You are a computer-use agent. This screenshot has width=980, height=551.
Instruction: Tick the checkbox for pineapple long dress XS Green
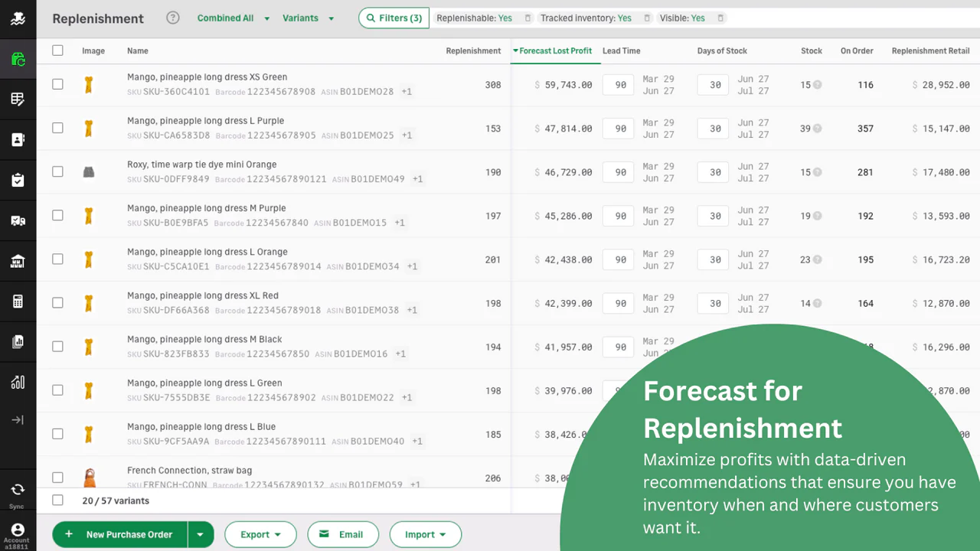tap(57, 84)
